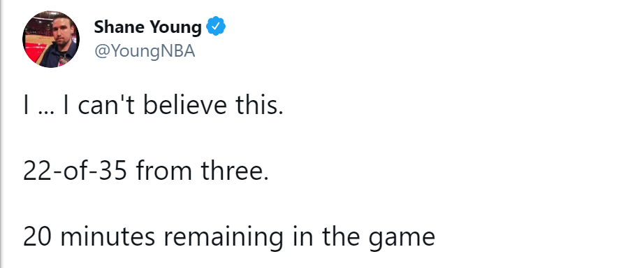Select the "22-of-35 from three." line
Viewport: 644px width, 268px height.
146,171
